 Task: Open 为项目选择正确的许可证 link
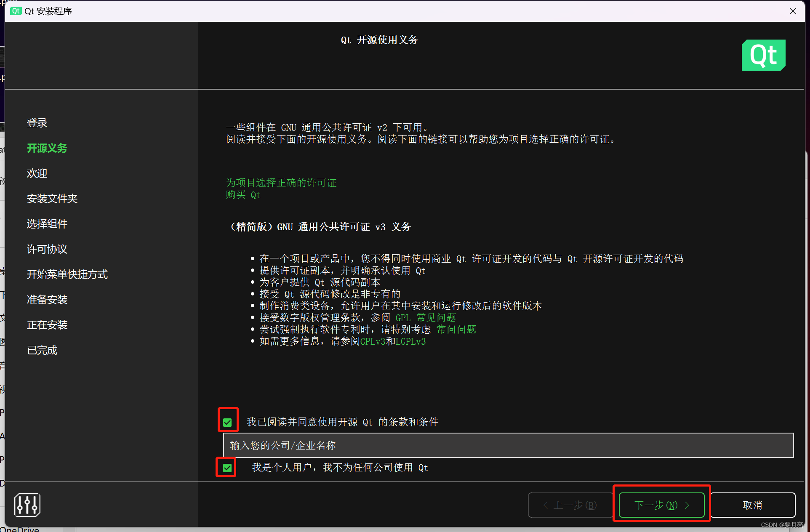tap(281, 183)
